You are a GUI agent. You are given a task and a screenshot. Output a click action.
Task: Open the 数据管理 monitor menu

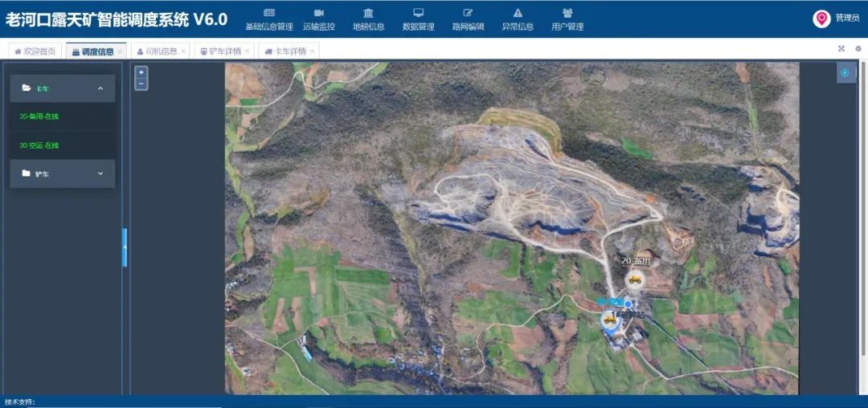tap(418, 19)
